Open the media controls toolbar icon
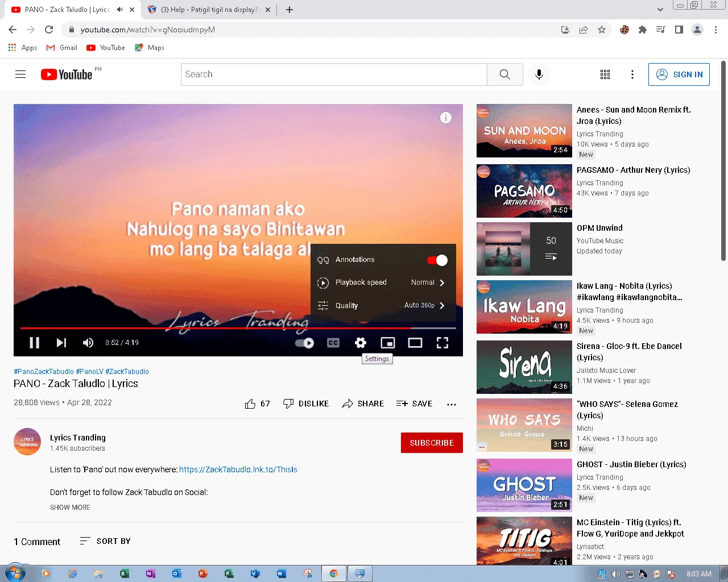 click(x=661, y=30)
